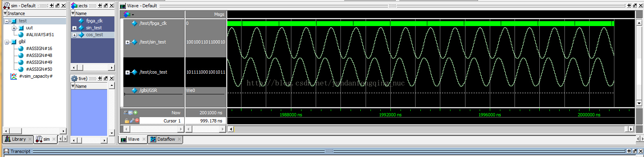Undock the sim panel

click(x=57, y=6)
